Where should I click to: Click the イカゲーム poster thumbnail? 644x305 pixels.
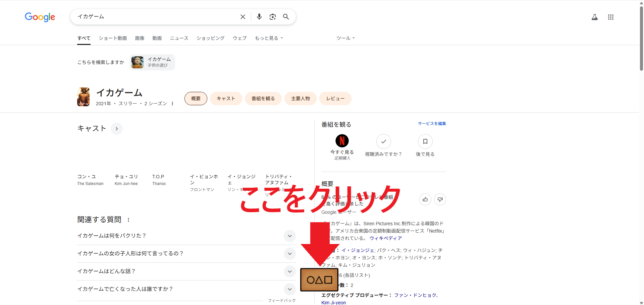pyautogui.click(x=84, y=97)
